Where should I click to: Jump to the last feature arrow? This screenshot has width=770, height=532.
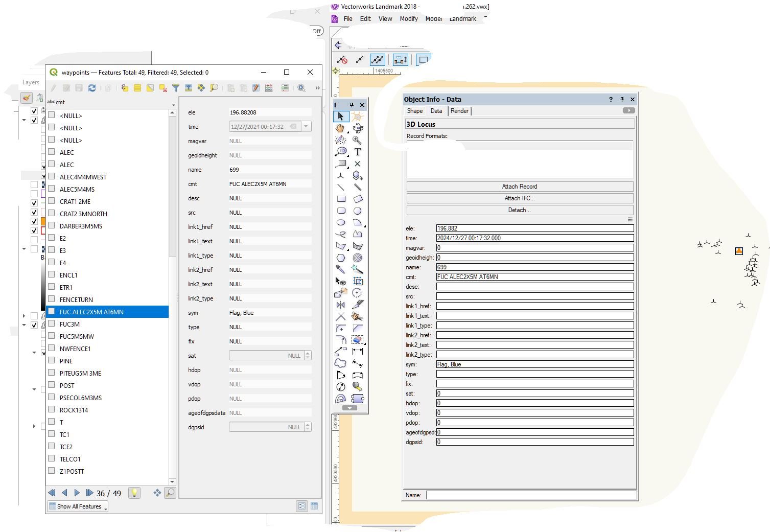click(x=89, y=493)
